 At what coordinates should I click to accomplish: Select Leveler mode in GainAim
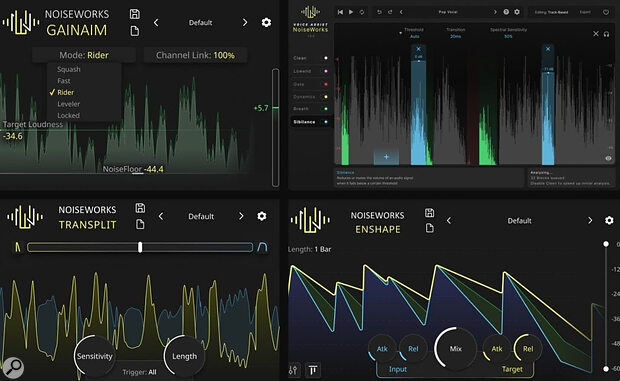[68, 104]
